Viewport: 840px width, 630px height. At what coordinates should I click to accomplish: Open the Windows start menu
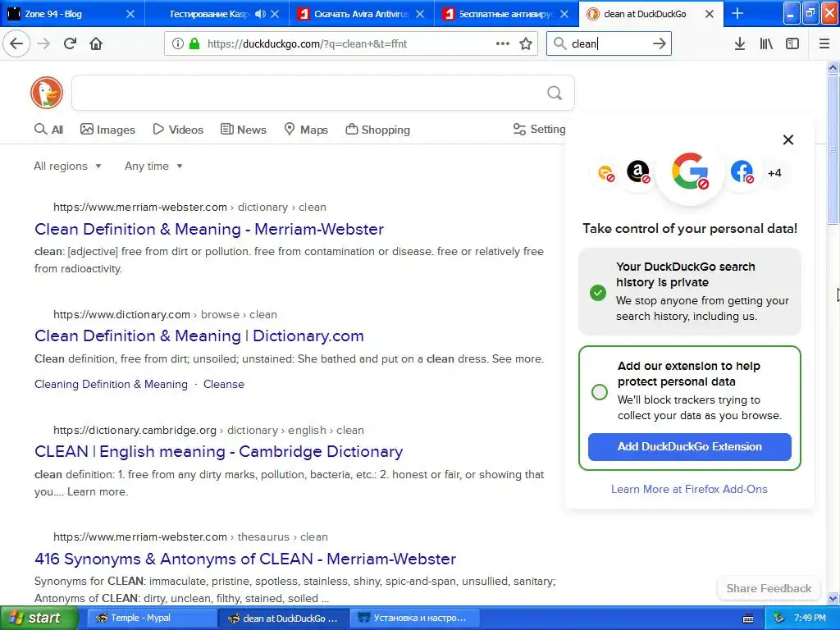(x=39, y=619)
